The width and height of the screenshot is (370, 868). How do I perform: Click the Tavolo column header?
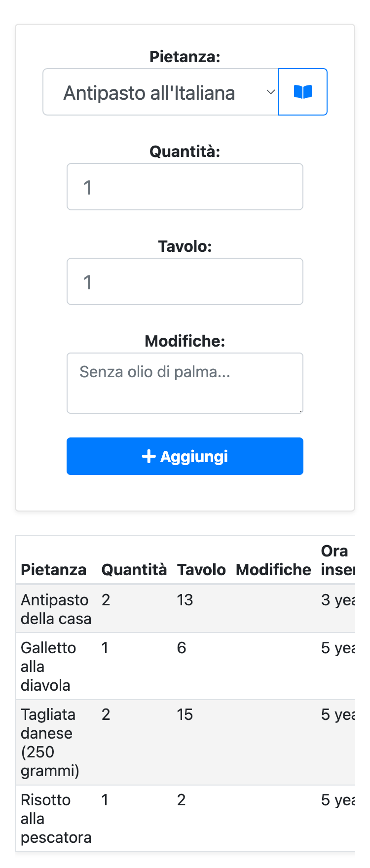[201, 569]
